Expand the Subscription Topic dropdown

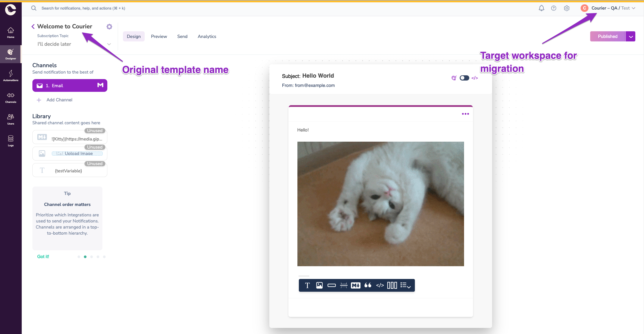point(109,44)
